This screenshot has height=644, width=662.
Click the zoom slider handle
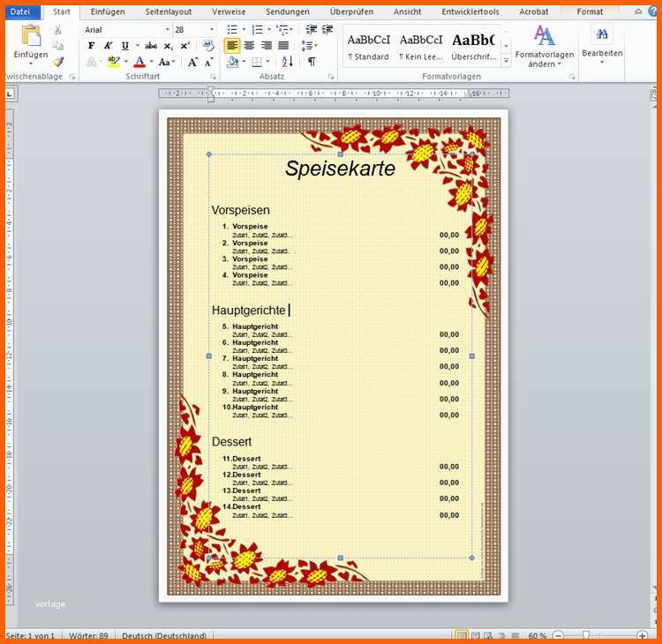coord(585,636)
